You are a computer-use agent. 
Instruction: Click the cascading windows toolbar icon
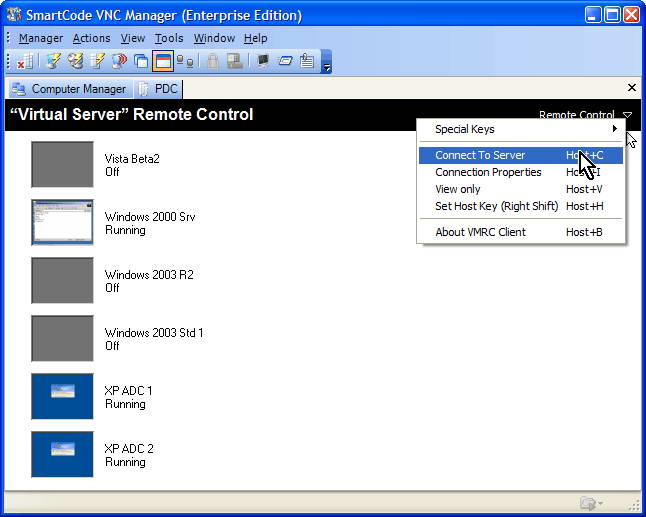click(141, 61)
